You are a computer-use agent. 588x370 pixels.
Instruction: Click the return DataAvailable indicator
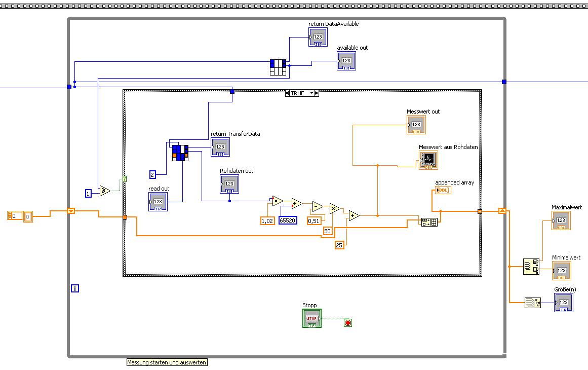pos(318,37)
